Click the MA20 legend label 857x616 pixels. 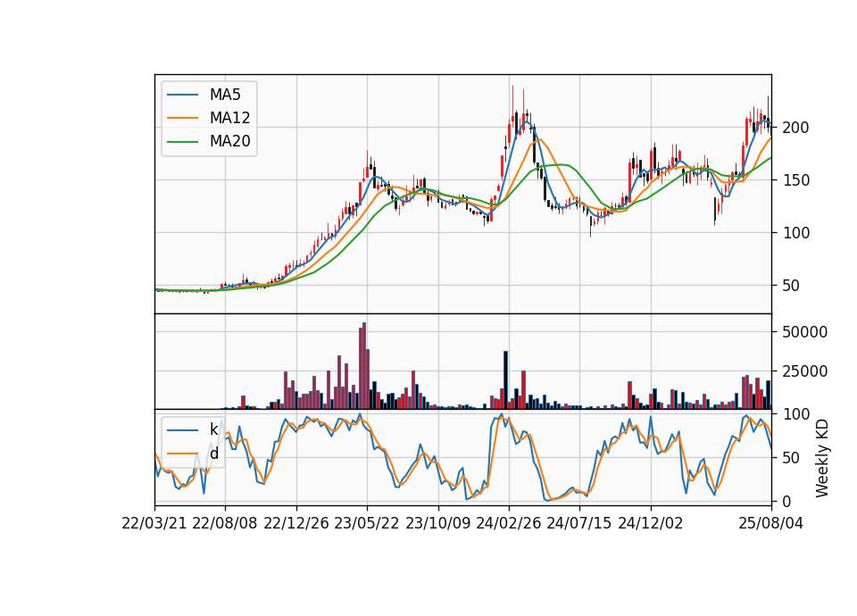[229, 141]
